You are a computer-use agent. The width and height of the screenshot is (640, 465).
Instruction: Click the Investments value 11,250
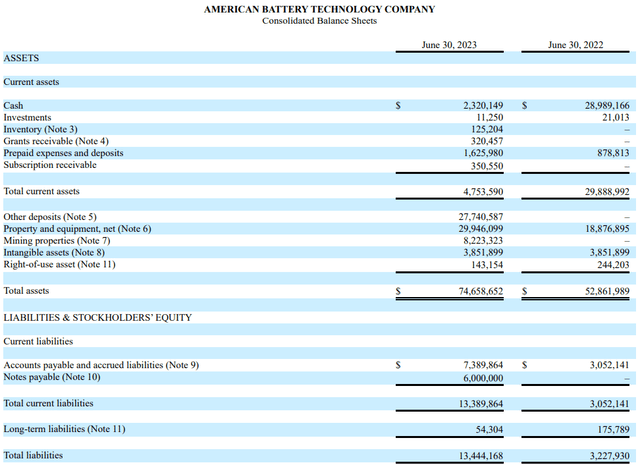click(490, 117)
